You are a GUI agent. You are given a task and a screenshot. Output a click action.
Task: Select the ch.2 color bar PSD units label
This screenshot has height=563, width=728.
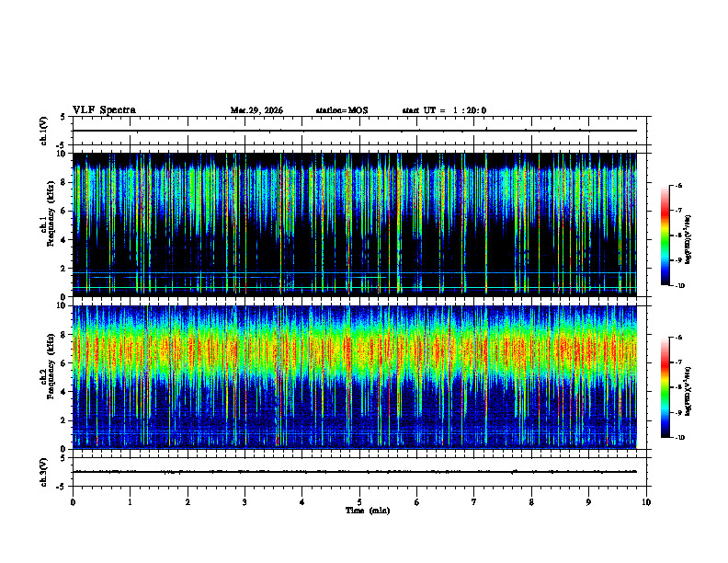pyautogui.click(x=688, y=392)
